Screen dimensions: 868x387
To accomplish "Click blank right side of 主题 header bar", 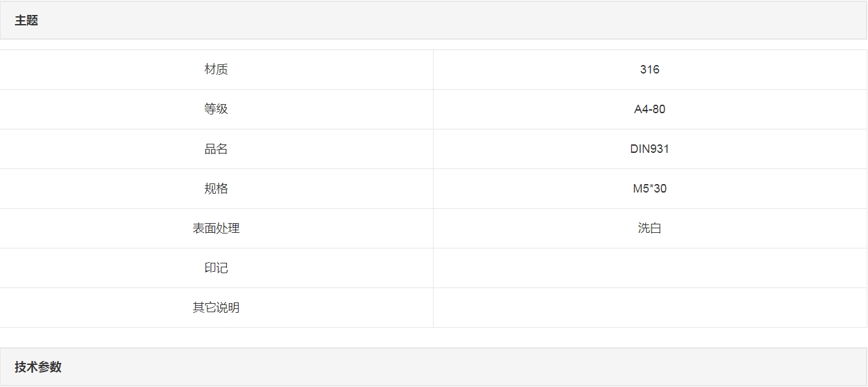I will point(585,21).
